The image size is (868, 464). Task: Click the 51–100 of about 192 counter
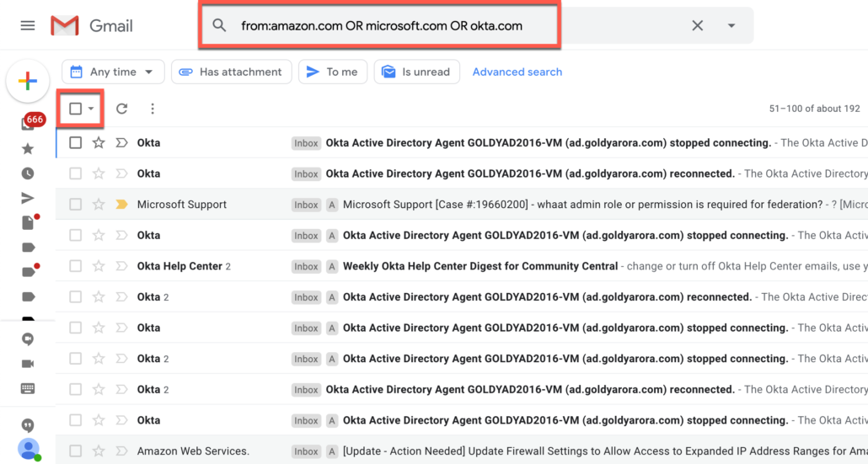click(x=814, y=109)
